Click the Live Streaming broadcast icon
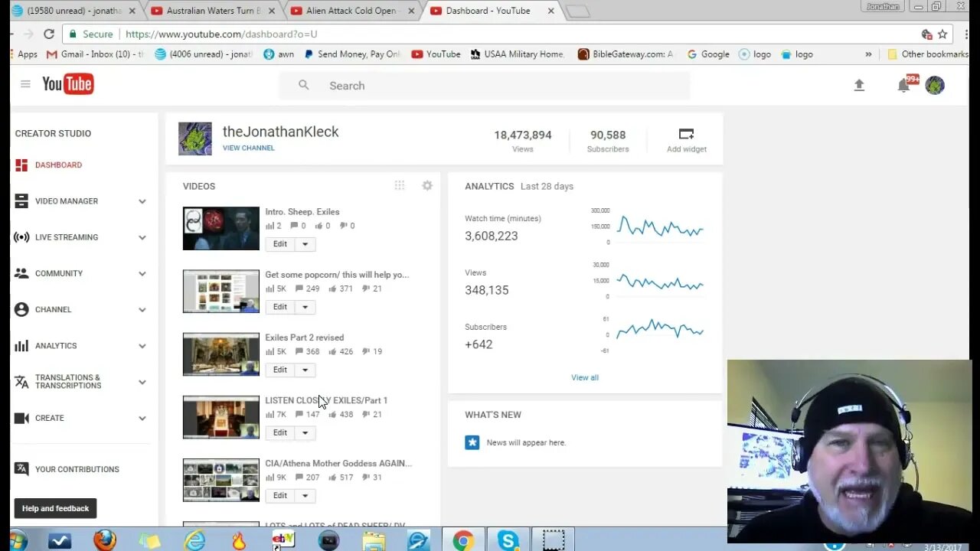Viewport: 980px width, 551px height. click(x=21, y=237)
